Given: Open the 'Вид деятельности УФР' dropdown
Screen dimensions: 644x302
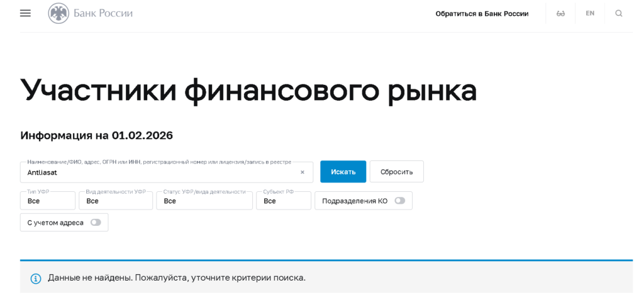Looking at the screenshot, I should click(x=116, y=201).
